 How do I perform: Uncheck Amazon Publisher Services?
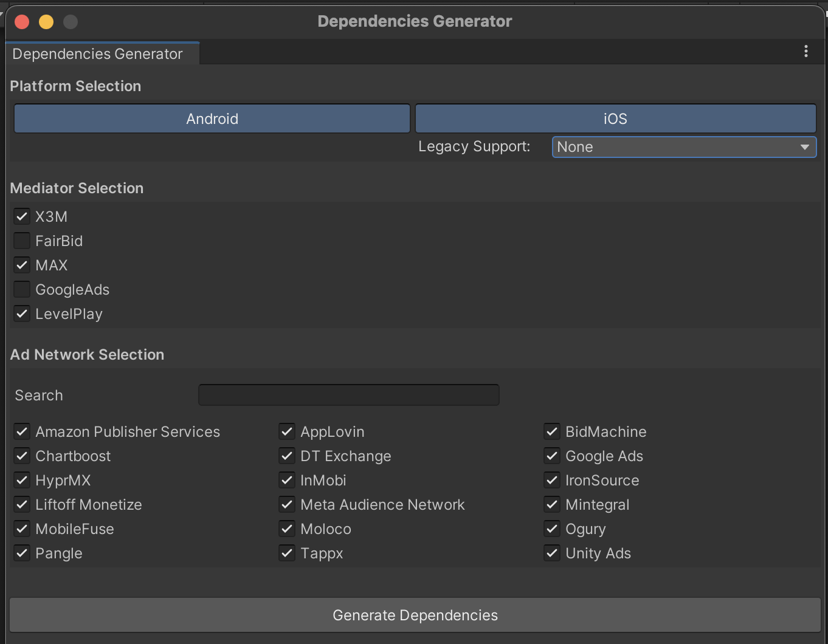coord(22,431)
